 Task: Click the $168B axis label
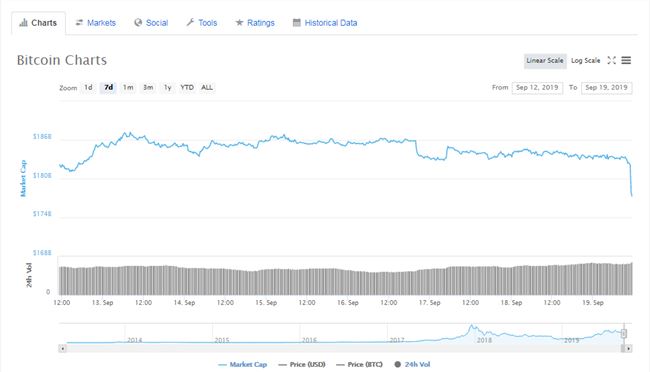(42, 253)
